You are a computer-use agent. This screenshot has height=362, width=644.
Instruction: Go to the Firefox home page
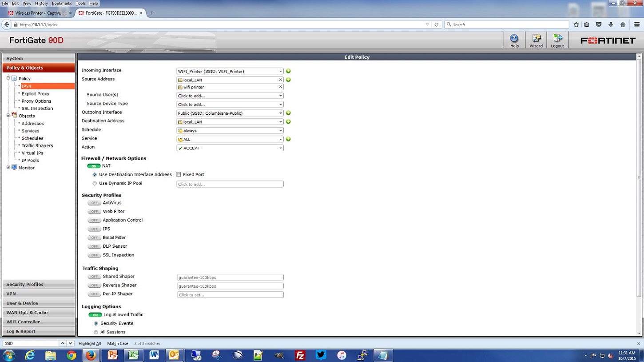pos(623,24)
